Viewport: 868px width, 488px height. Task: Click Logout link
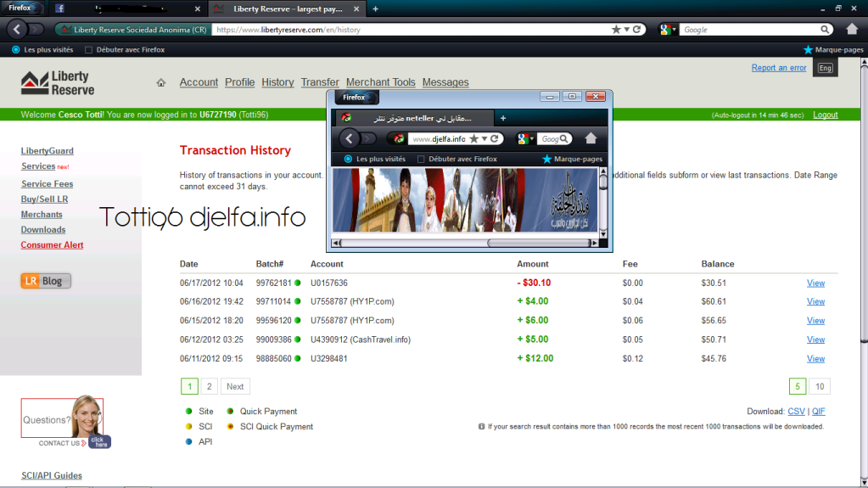click(x=826, y=115)
